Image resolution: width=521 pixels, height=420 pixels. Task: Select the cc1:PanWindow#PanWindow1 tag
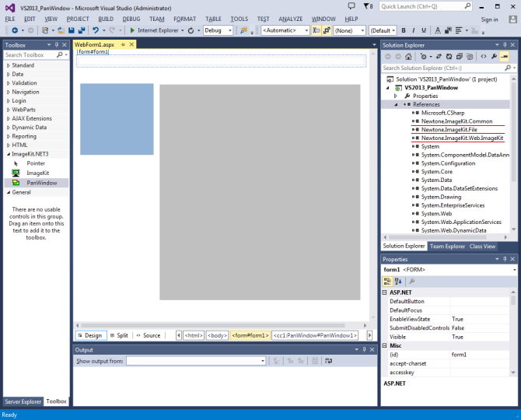[315, 335]
